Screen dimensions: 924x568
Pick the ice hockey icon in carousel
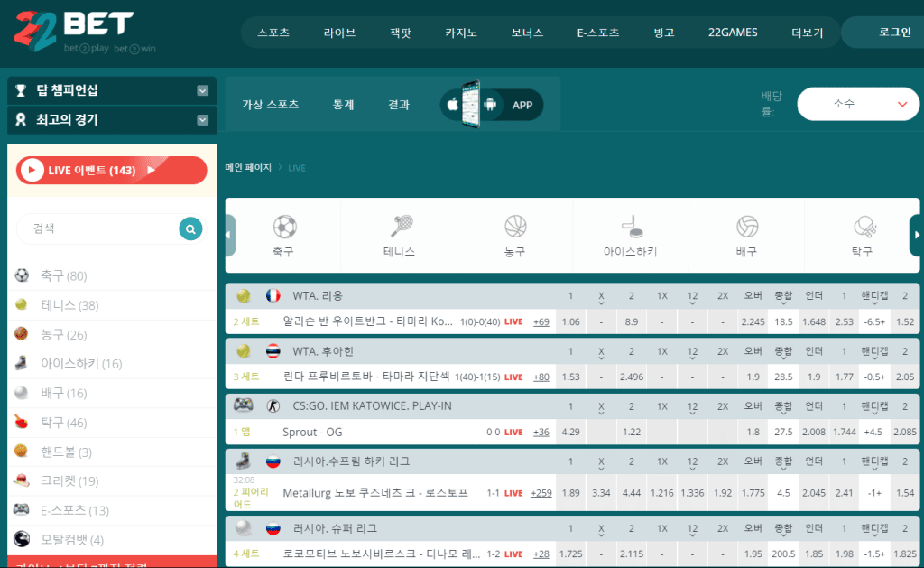(x=631, y=226)
